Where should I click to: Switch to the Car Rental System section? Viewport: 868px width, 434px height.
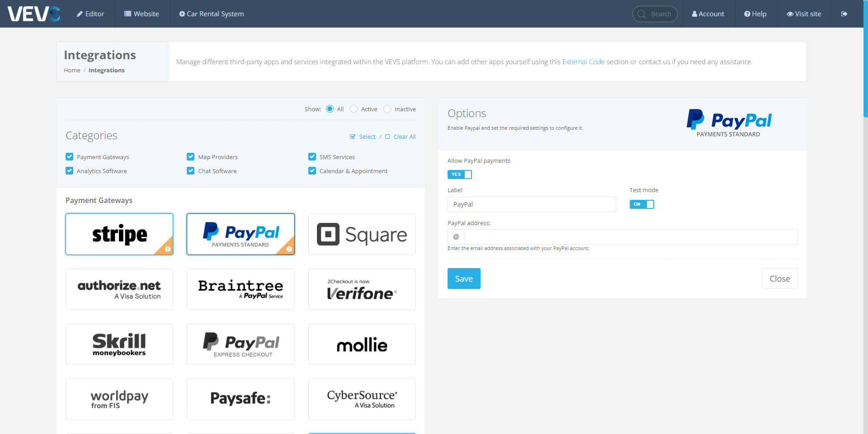coord(211,14)
